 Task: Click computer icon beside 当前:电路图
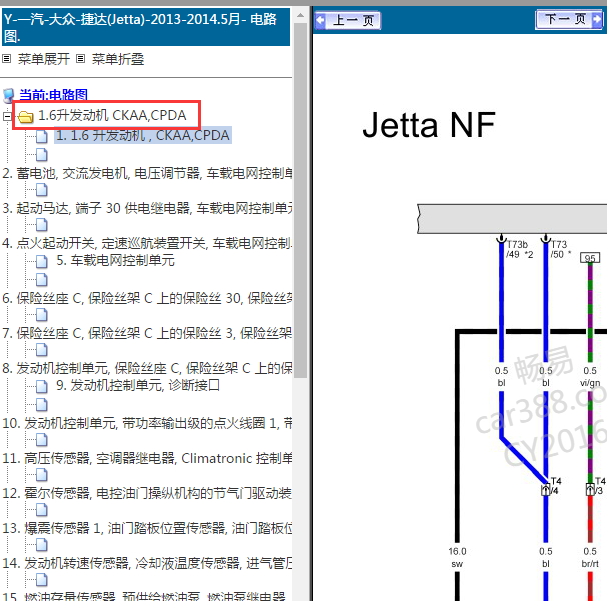9,95
